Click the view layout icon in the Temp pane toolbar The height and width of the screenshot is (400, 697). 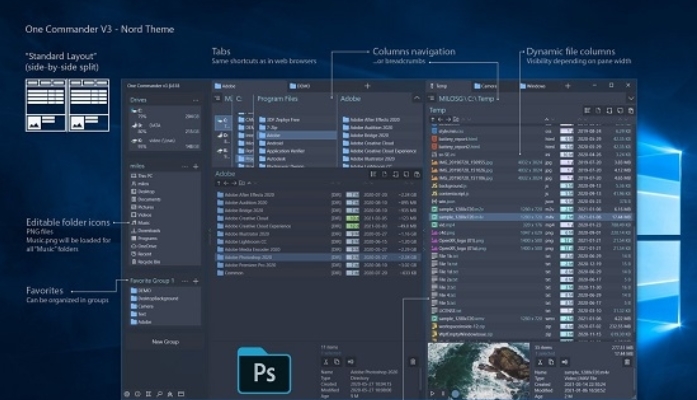pyautogui.click(x=587, y=110)
